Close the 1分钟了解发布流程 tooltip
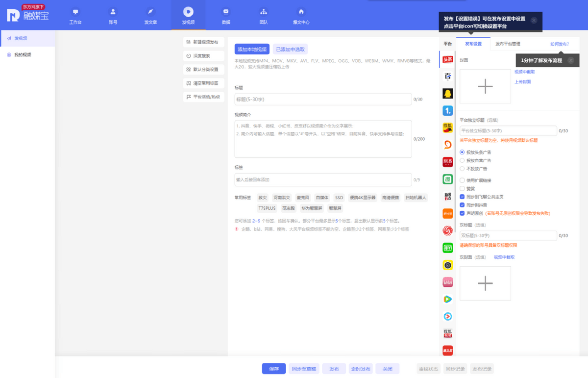 coord(571,60)
